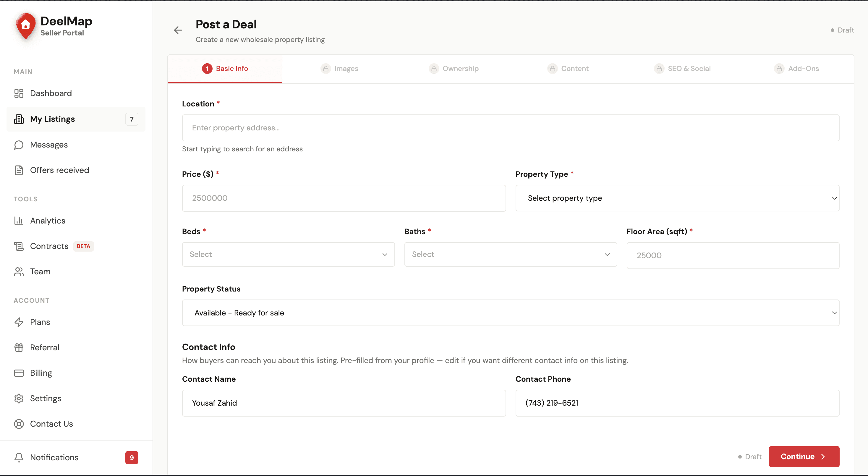Click the Contracts scroll icon

19,246
